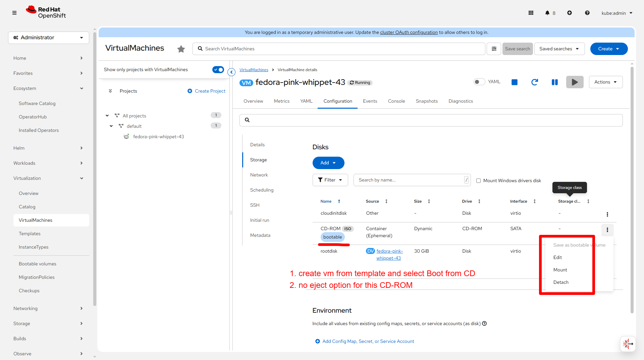Collapse the projects tree side panel

pos(231,72)
